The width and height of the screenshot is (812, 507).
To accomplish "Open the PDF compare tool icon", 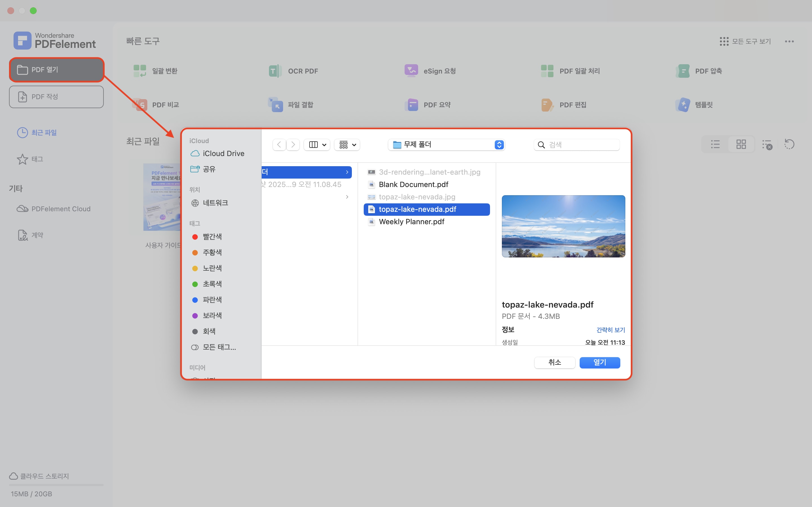I will pyautogui.click(x=140, y=104).
